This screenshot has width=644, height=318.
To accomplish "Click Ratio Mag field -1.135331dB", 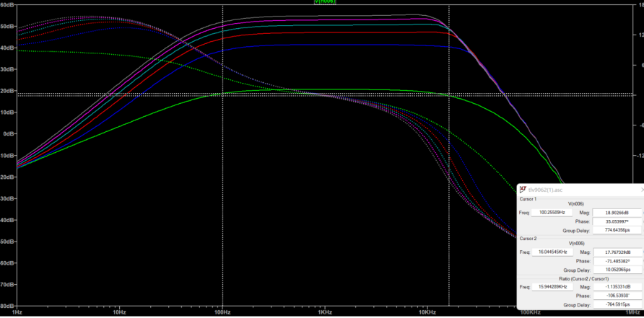I will [x=617, y=287].
